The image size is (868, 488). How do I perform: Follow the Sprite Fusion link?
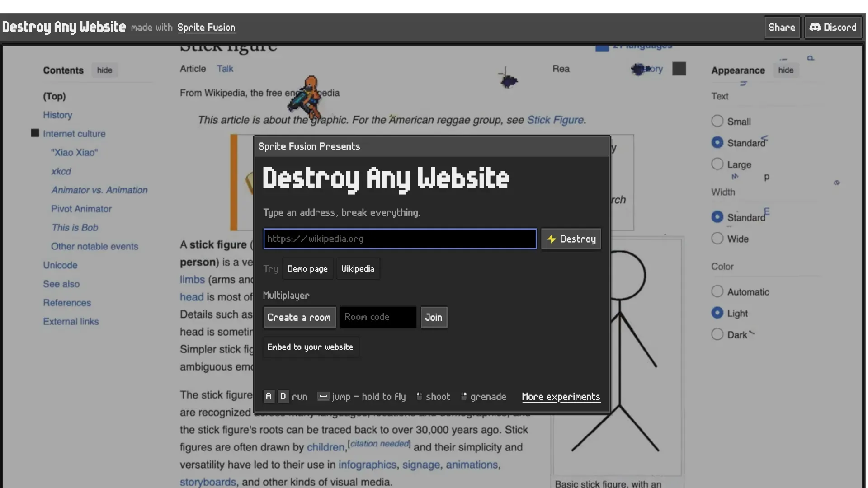pos(206,28)
